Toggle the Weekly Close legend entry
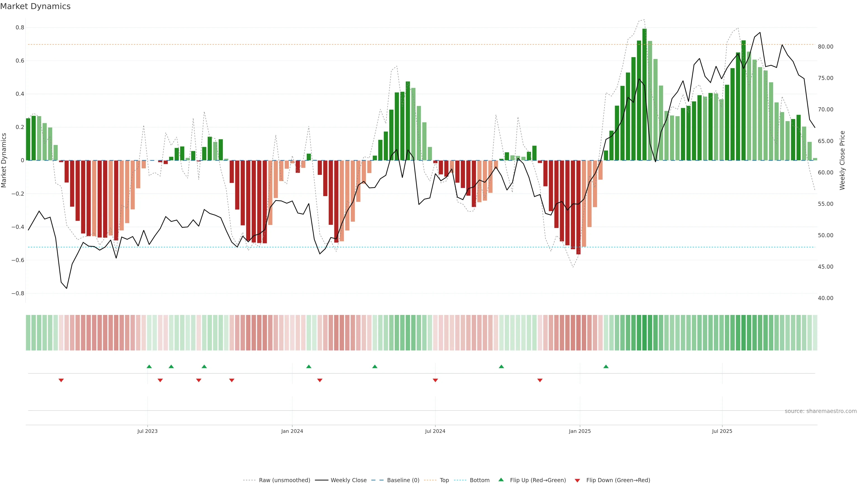The image size is (868, 488). [x=348, y=480]
